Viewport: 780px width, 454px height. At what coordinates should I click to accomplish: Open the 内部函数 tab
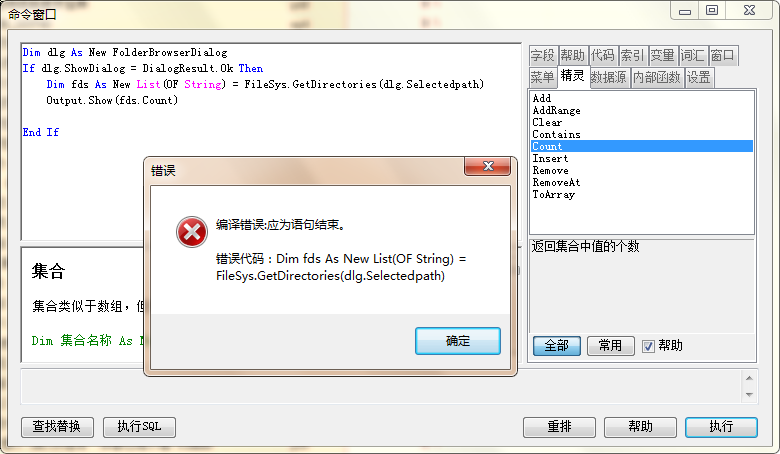coord(657,77)
